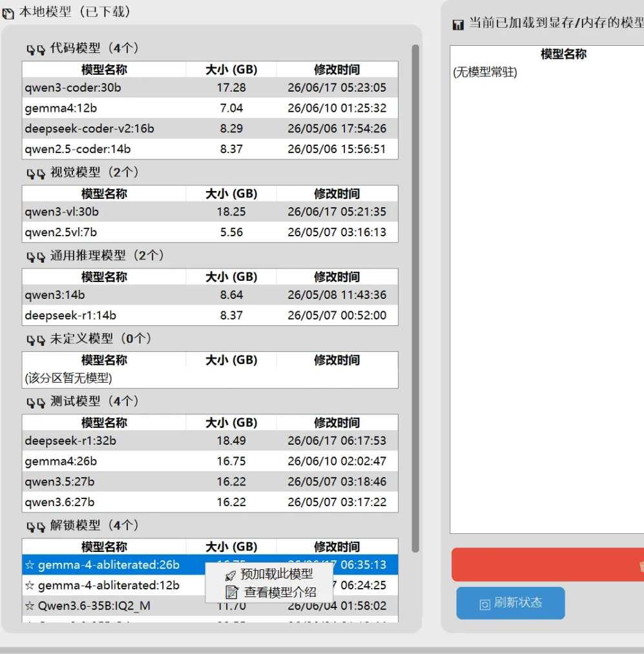Click the loaded models panel header icon
This screenshot has height=661, width=644.
coord(458,25)
